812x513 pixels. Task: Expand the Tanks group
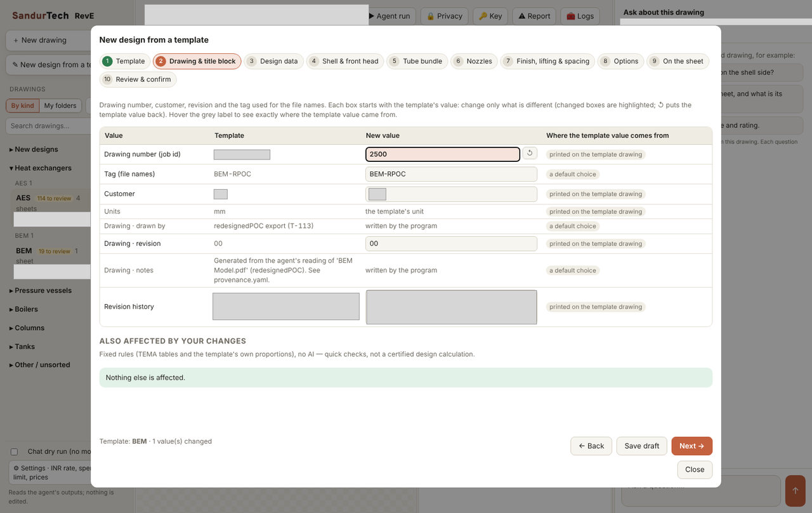pos(22,347)
